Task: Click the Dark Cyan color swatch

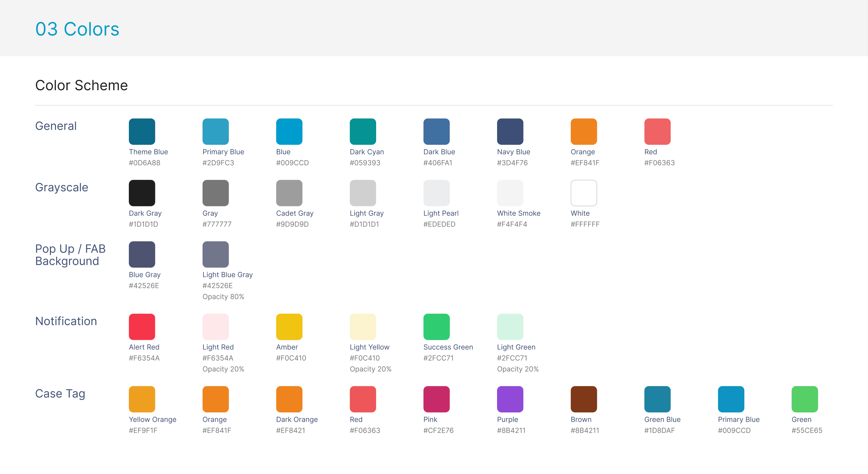Action: [x=362, y=131]
